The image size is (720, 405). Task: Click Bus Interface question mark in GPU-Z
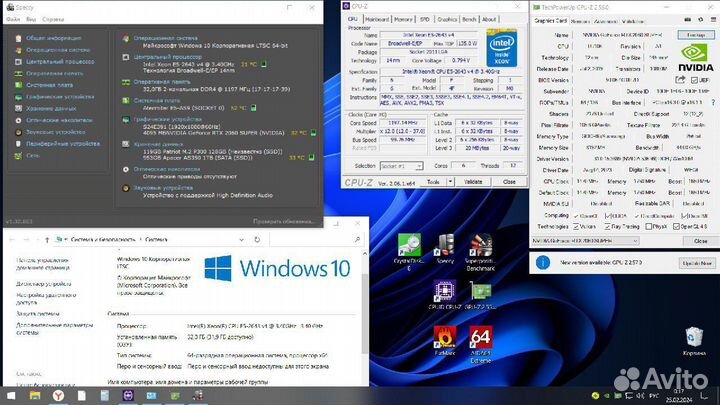[x=713, y=102]
